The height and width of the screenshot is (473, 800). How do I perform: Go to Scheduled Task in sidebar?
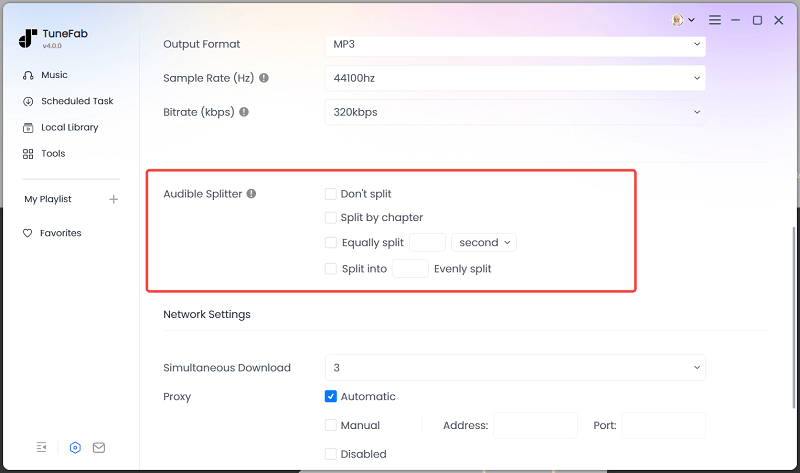pos(76,101)
